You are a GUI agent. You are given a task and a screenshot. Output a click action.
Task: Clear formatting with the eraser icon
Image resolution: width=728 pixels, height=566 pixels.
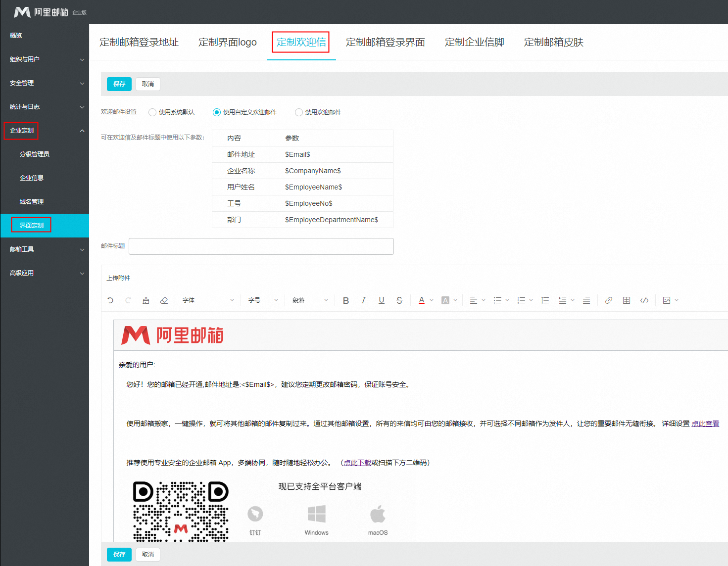click(164, 300)
